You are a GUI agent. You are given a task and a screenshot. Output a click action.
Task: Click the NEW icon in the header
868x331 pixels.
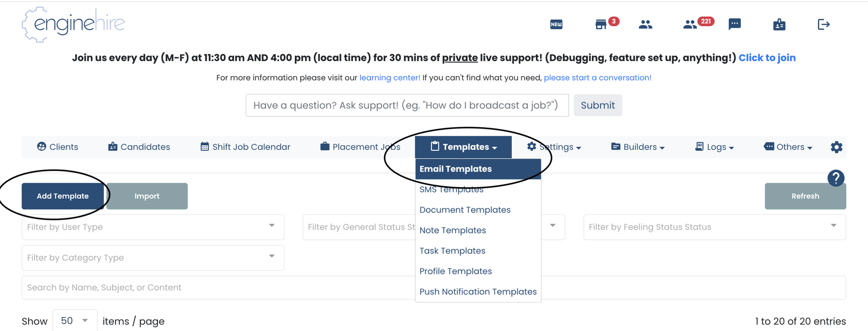(x=556, y=24)
